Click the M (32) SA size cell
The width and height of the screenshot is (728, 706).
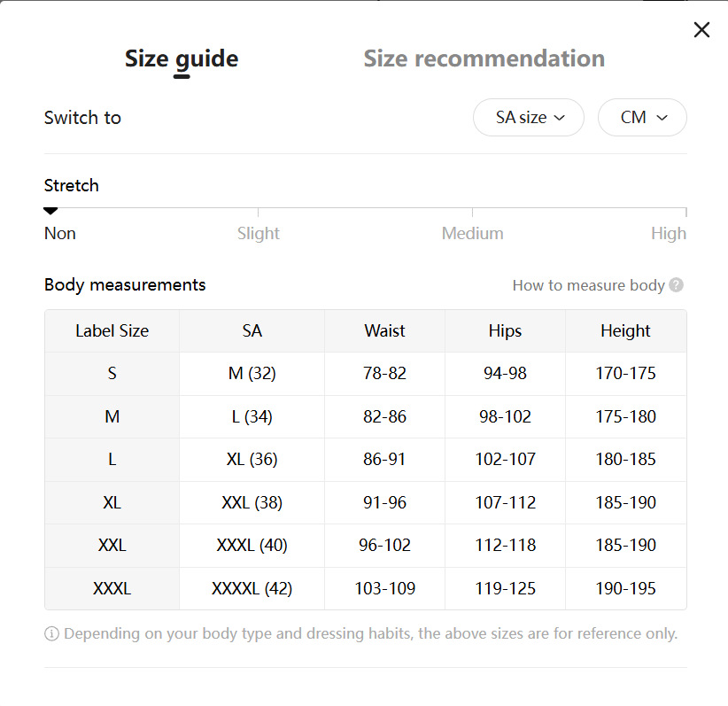click(x=252, y=374)
